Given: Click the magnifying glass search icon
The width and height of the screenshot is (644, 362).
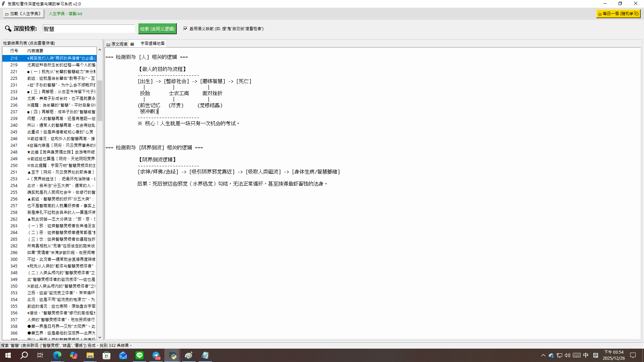Looking at the screenshot, I should tap(8, 29).
